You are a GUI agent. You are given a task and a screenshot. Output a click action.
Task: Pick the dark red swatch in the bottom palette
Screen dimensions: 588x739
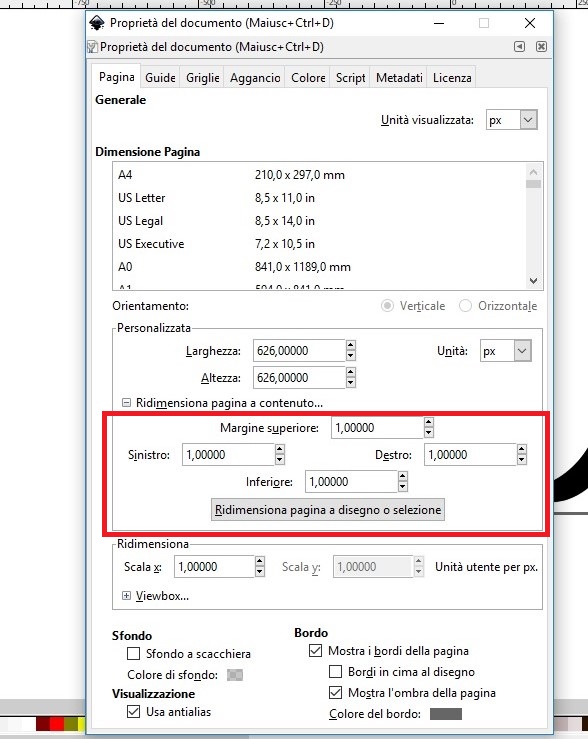pyautogui.click(x=43, y=723)
